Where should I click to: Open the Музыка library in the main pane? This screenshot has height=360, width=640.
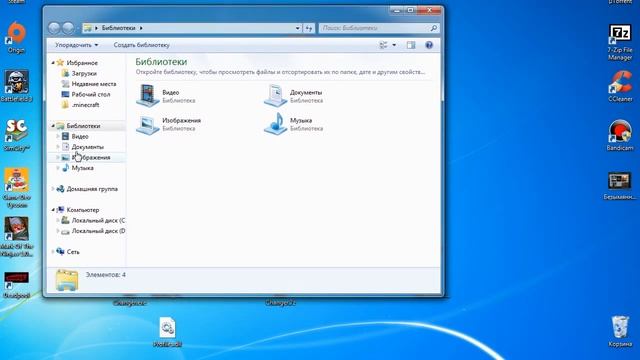click(x=294, y=124)
